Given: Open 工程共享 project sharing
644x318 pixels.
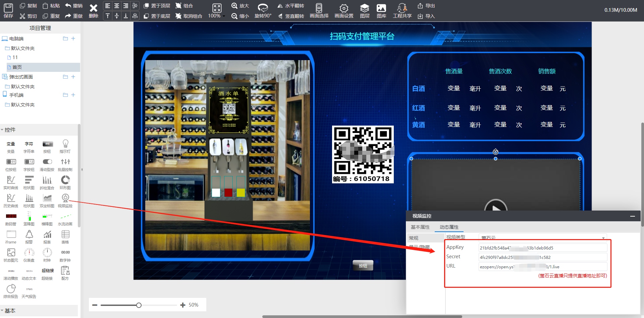Looking at the screenshot, I should [x=402, y=11].
